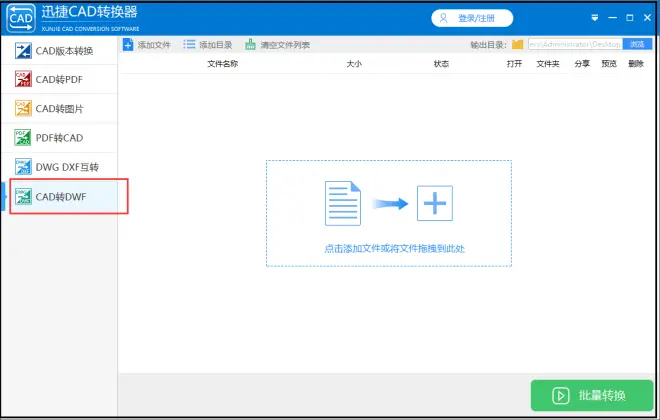Click the 大小 column header
The height and width of the screenshot is (420, 660).
pos(354,64)
